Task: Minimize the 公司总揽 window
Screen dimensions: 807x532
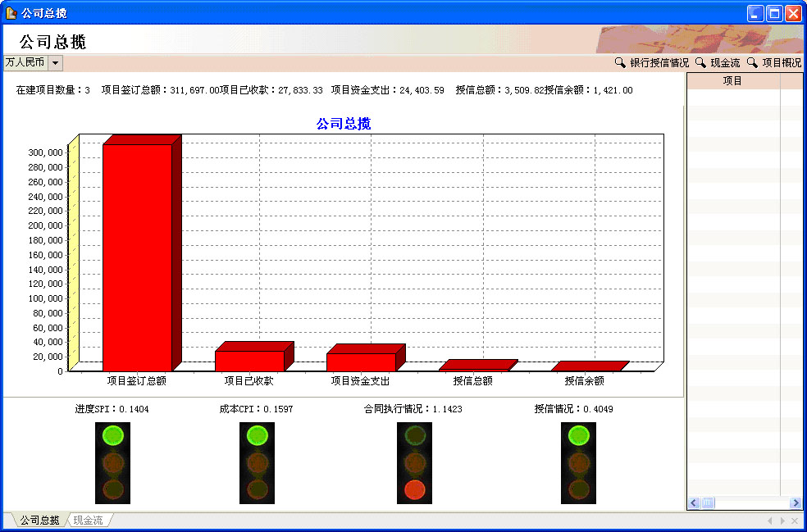Action: (x=755, y=13)
